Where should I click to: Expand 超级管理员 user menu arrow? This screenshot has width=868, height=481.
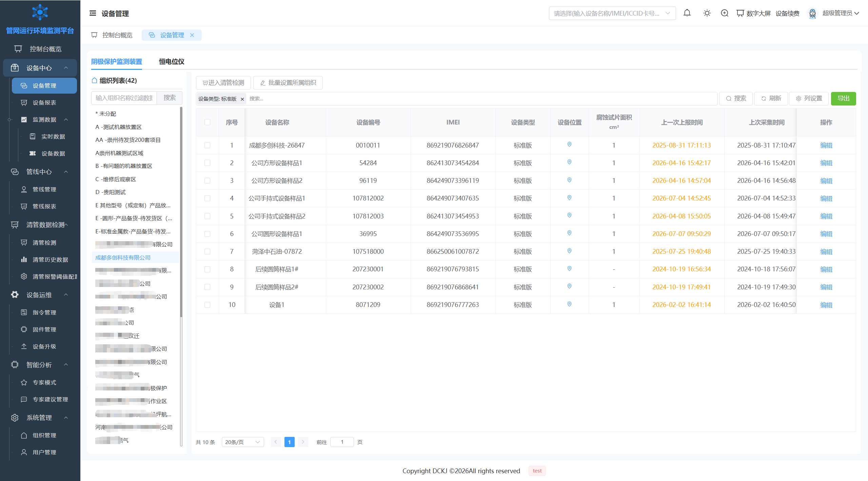pos(857,13)
